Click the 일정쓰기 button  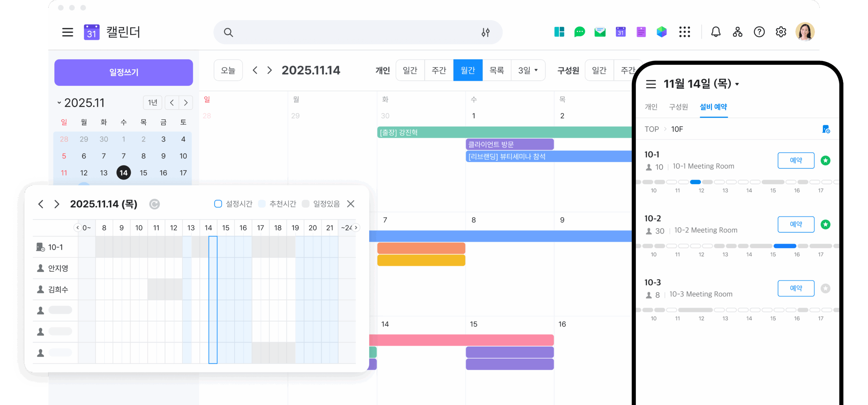click(x=124, y=72)
